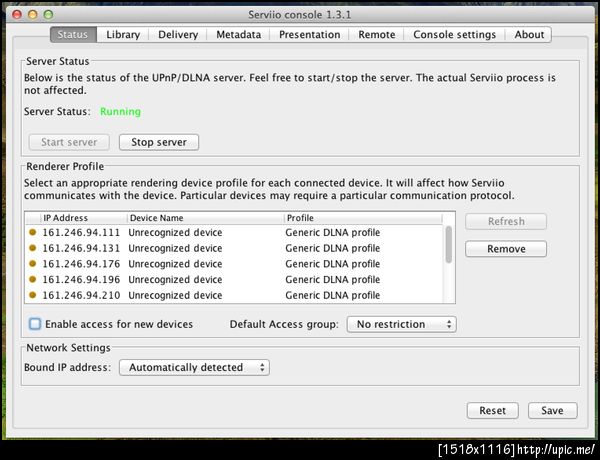Select IP address 161.246.94.111
Screen dimensions: 600x460
click(81, 232)
